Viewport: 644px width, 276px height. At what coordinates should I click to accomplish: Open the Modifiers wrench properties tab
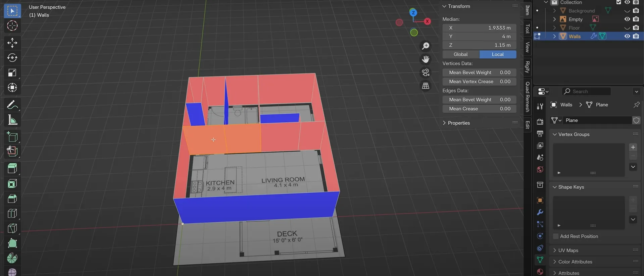[x=540, y=212]
